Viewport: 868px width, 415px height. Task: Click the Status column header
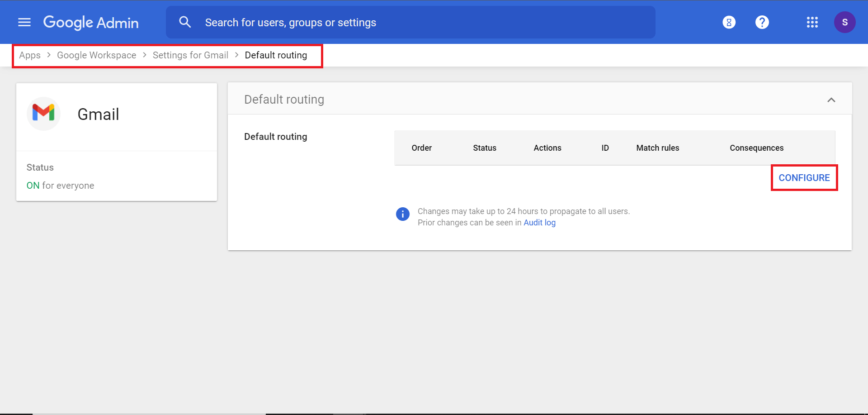[x=485, y=148]
